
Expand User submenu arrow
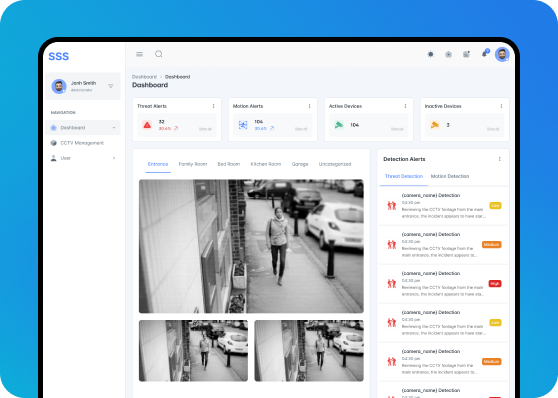coord(114,158)
